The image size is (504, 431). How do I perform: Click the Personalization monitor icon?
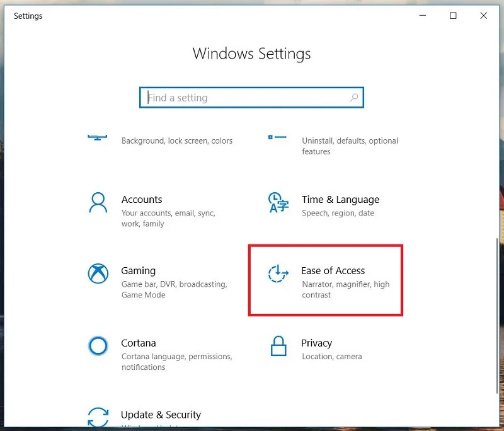tap(98, 137)
